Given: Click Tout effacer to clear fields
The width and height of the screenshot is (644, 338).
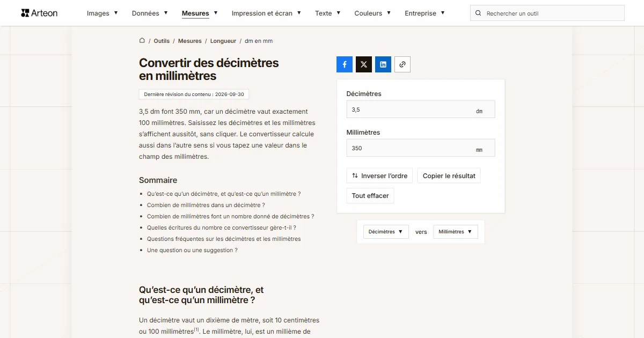Looking at the screenshot, I should pos(370,196).
